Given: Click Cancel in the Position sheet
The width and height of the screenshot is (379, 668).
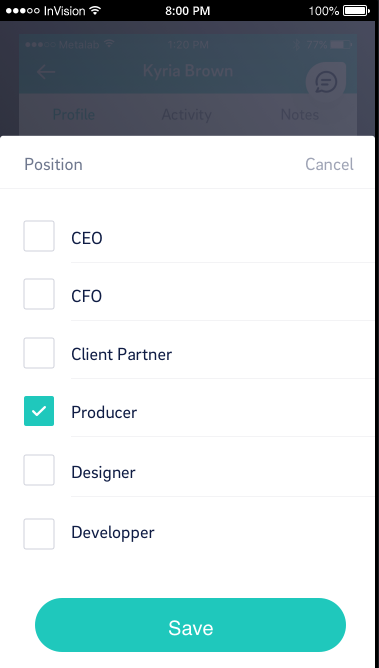Looking at the screenshot, I should tap(329, 164).
